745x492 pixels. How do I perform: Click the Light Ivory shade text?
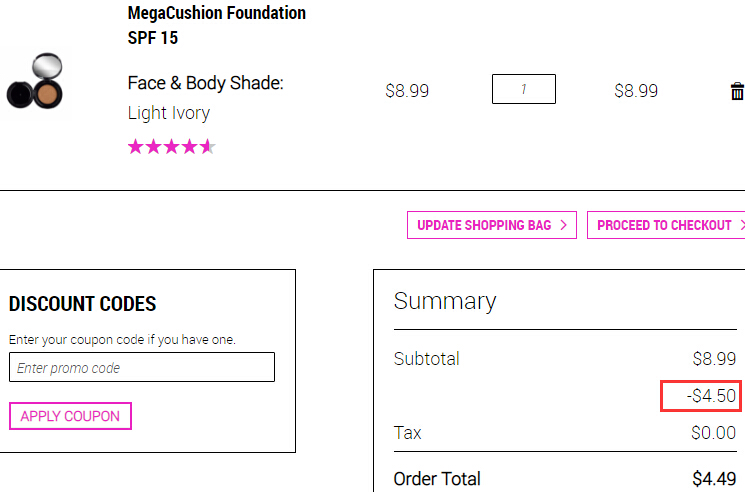click(169, 113)
